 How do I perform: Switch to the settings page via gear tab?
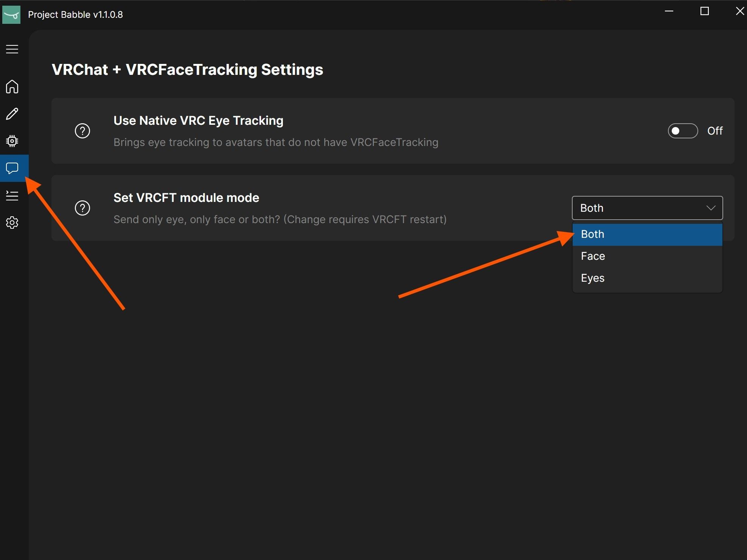pos(12,223)
